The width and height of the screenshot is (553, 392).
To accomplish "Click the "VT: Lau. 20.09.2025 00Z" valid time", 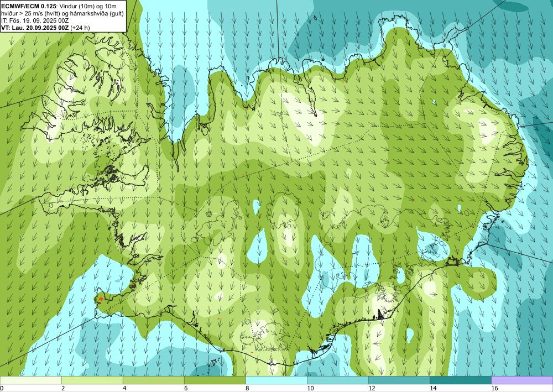I will coord(35,28).
